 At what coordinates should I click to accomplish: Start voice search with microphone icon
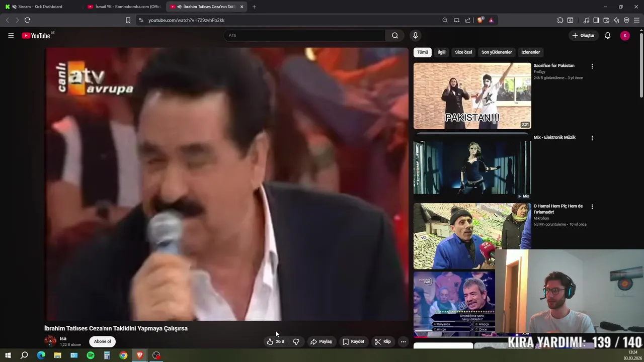tap(415, 35)
